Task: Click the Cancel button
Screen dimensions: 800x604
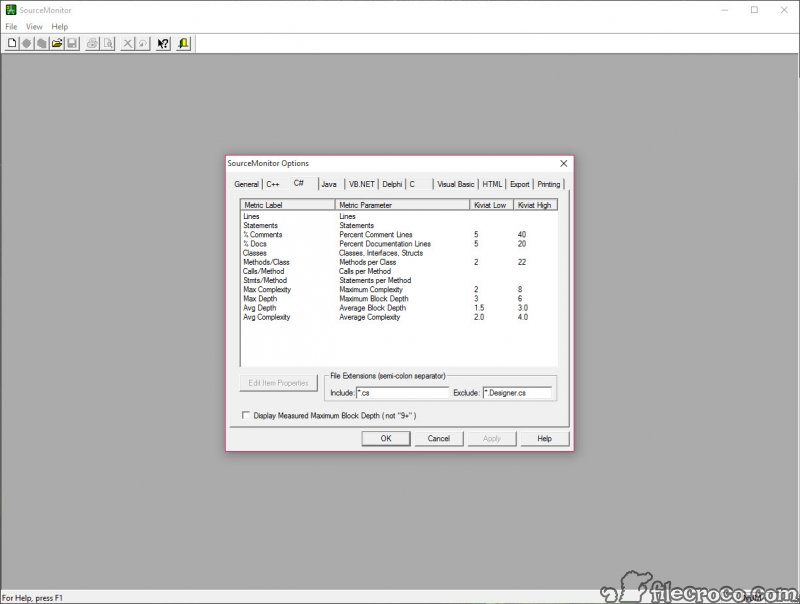Action: tap(439, 439)
